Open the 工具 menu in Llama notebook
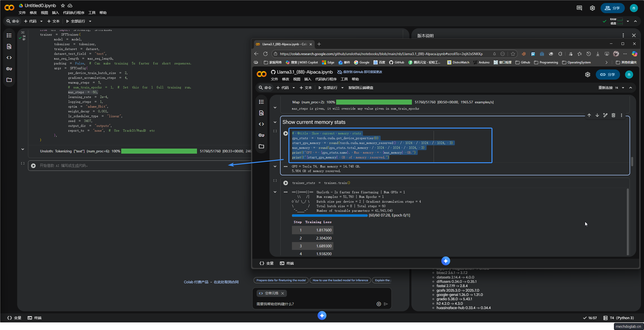644x330 pixels. point(344,79)
